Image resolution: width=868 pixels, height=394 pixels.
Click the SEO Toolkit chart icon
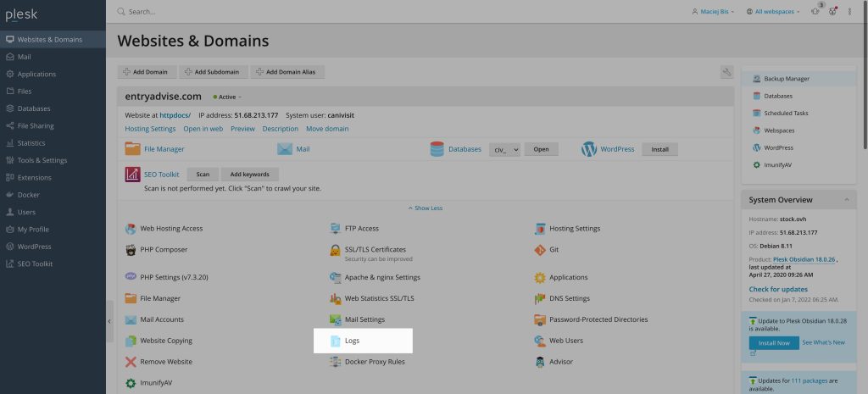tap(133, 175)
